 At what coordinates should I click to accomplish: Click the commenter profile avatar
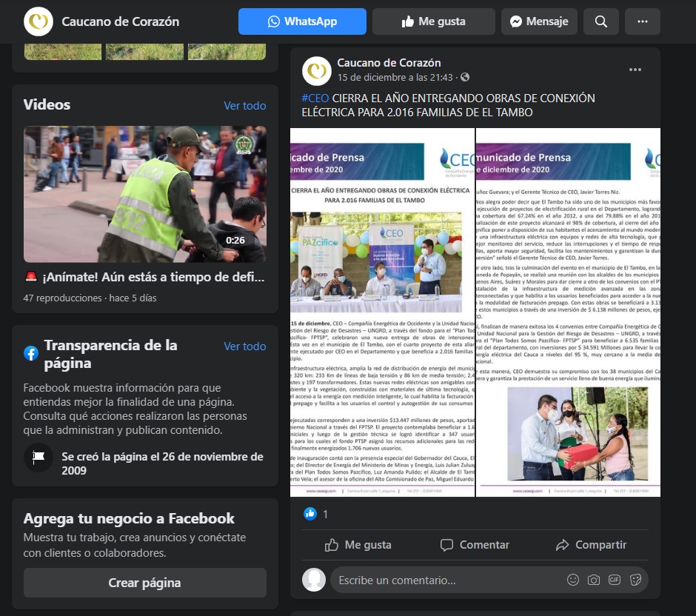tap(314, 580)
